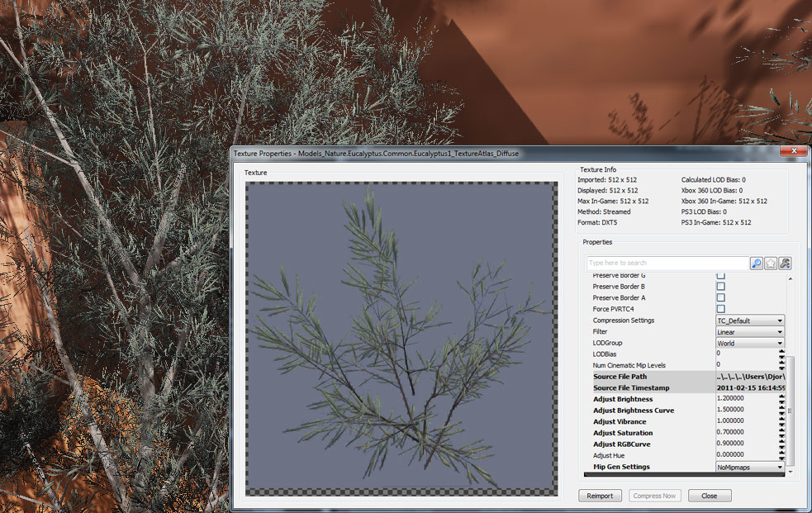Click LODBias spinner arrows
This screenshot has width=812, height=513.
pyautogui.click(x=781, y=354)
